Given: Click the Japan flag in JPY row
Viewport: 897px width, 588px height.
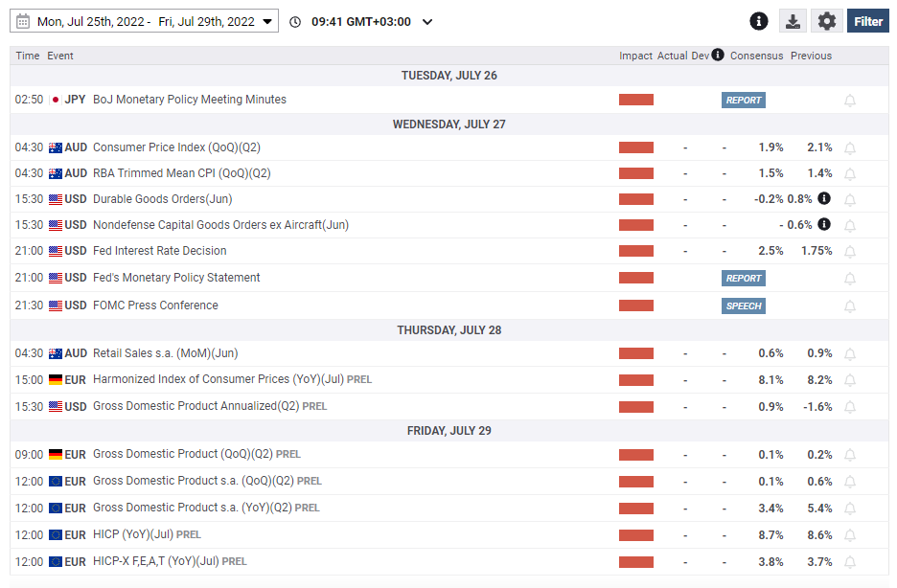Looking at the screenshot, I should click(x=56, y=100).
